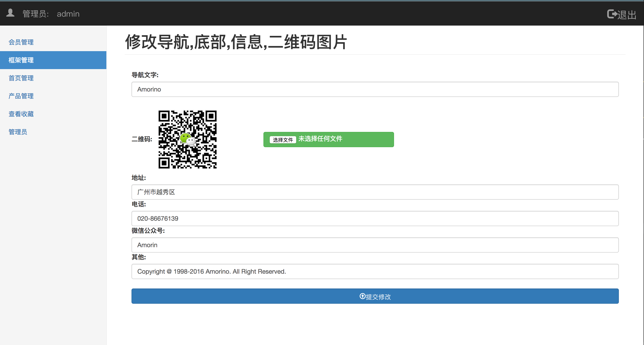Click the 未选择任何文件 label in green area
644x345 pixels.
[320, 139]
